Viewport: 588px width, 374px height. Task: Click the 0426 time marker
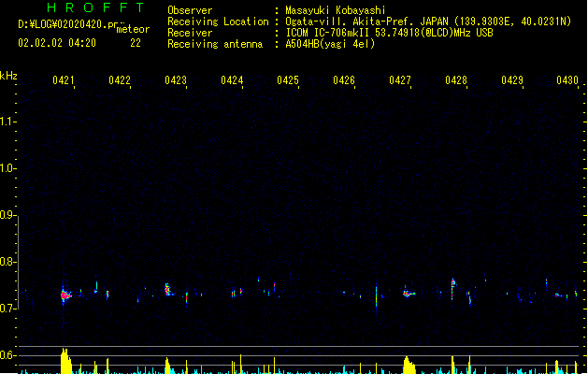tap(344, 80)
